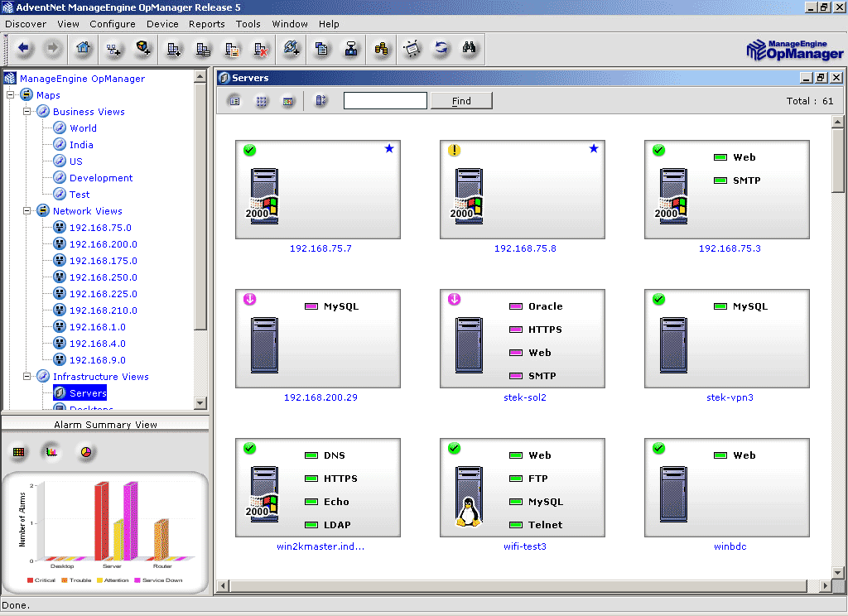Open device link 192.168.75.7
This screenshot has height=616, width=848.
[320, 248]
